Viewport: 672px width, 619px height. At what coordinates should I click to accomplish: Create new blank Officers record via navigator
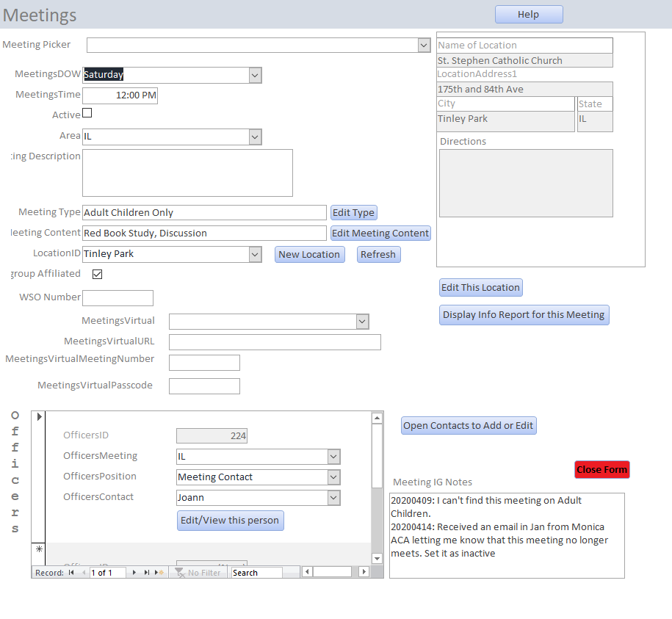point(160,573)
